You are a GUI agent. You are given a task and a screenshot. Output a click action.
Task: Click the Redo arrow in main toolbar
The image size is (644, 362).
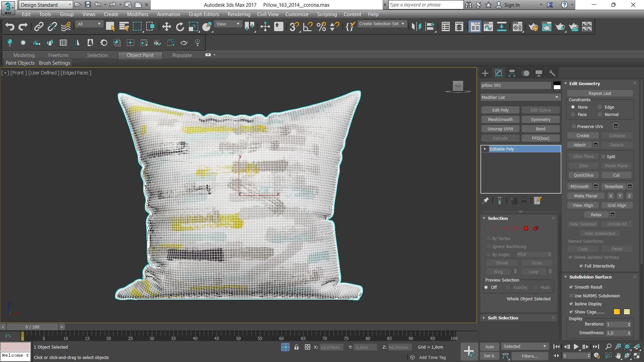(x=23, y=27)
